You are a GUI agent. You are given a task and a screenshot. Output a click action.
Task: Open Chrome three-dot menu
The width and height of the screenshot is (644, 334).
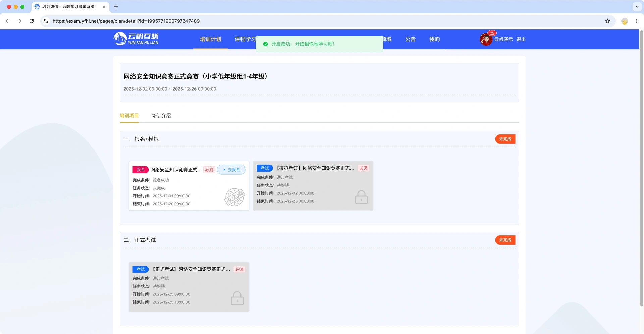(x=637, y=21)
